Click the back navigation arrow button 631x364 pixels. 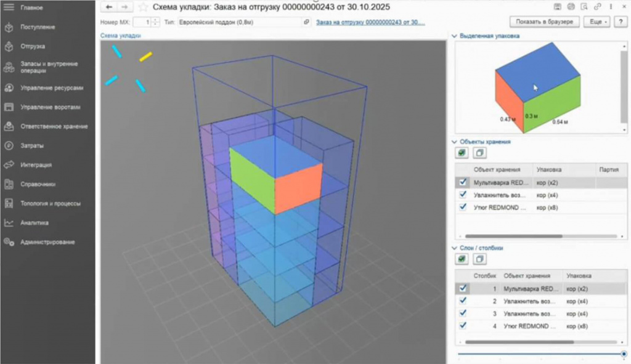pyautogui.click(x=108, y=7)
